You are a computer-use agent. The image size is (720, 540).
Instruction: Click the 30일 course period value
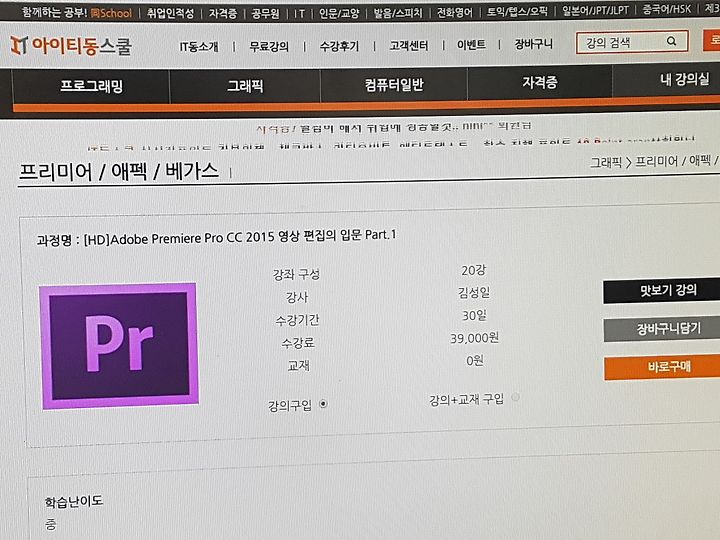point(474,315)
